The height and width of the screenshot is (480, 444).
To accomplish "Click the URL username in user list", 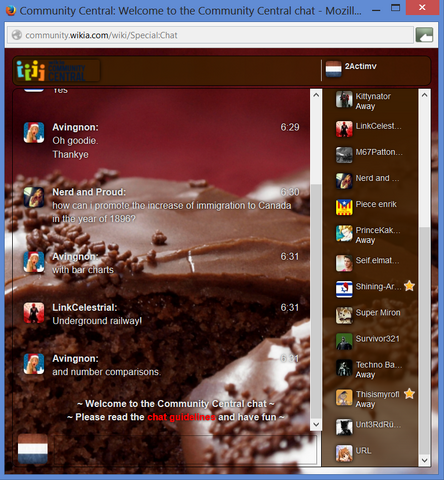I will coord(363,451).
